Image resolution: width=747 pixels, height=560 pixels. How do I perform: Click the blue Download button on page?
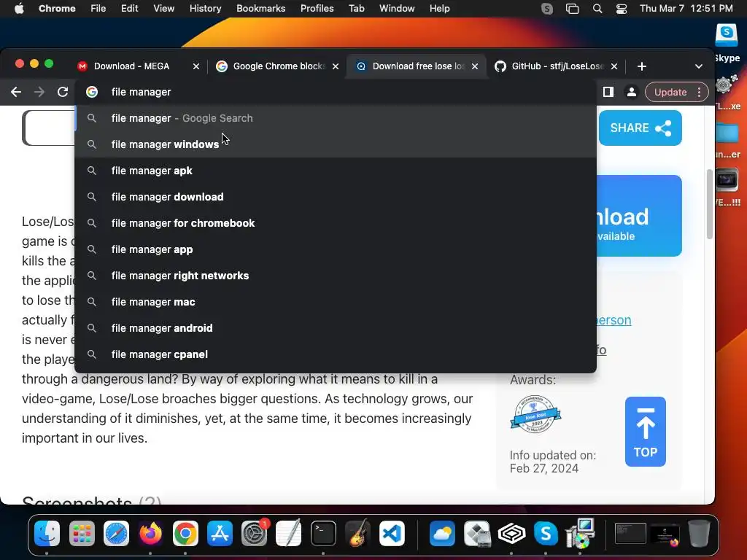pos(639,216)
